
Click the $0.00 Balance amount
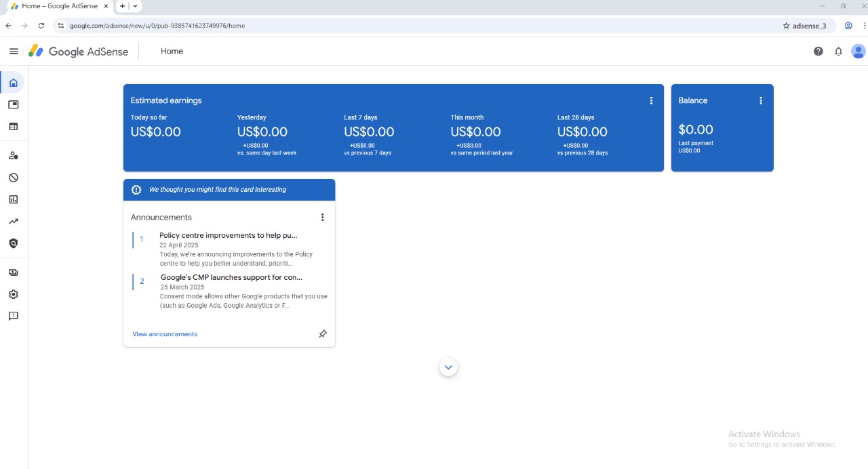696,129
